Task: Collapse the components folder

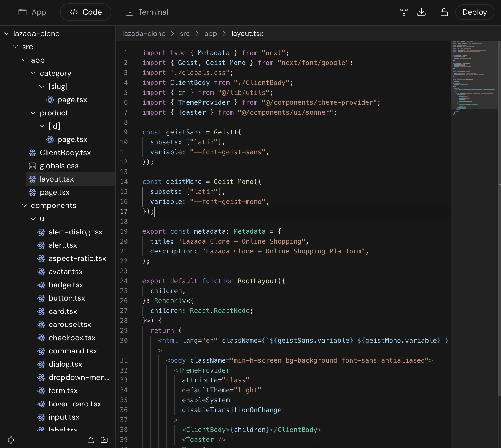Action: click(24, 206)
